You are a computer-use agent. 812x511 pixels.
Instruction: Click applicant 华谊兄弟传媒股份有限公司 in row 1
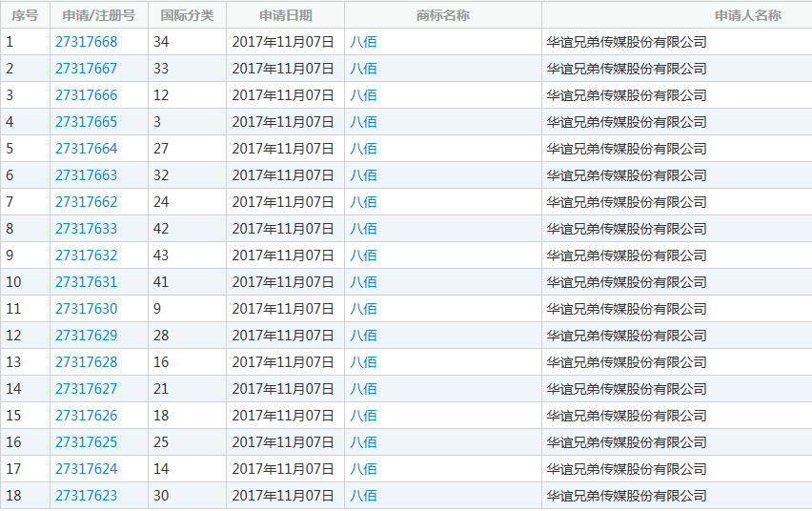tap(626, 42)
